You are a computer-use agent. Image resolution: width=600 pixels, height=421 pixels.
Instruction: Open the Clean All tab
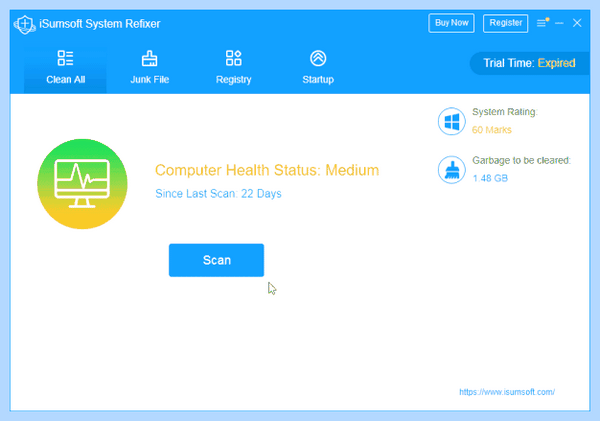pos(65,69)
